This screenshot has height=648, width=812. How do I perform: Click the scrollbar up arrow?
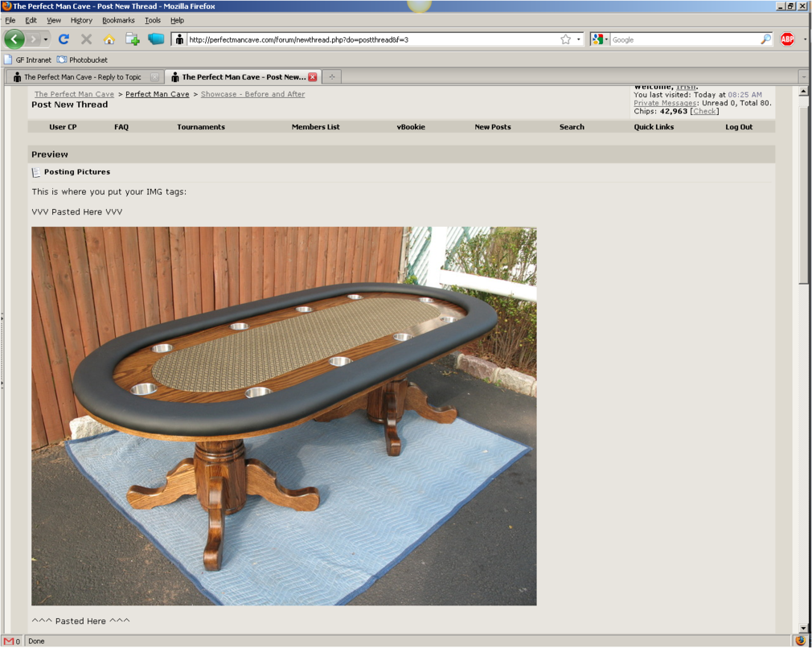tap(803, 91)
